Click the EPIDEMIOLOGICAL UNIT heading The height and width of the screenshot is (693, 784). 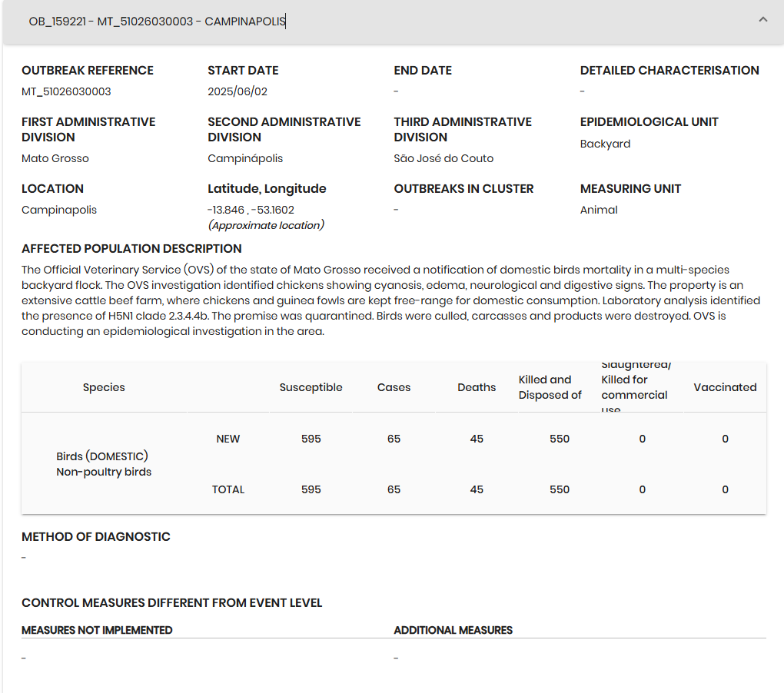click(649, 122)
